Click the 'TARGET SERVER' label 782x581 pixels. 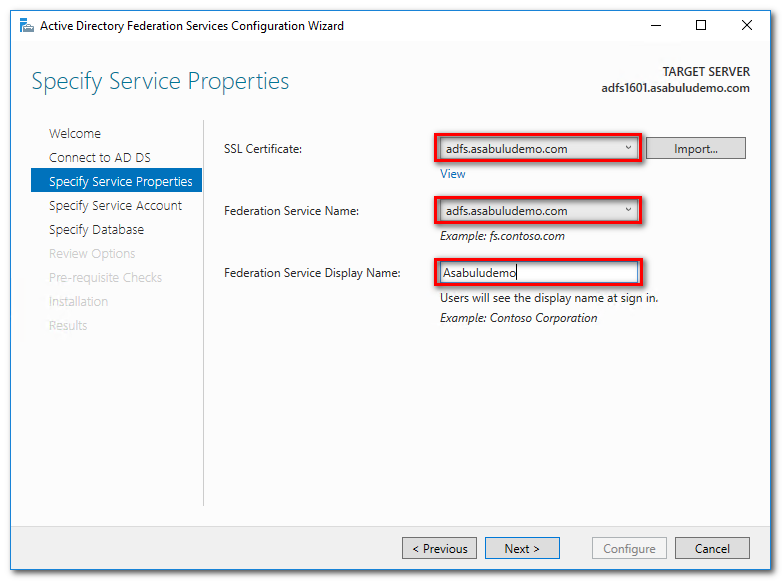click(x=706, y=72)
